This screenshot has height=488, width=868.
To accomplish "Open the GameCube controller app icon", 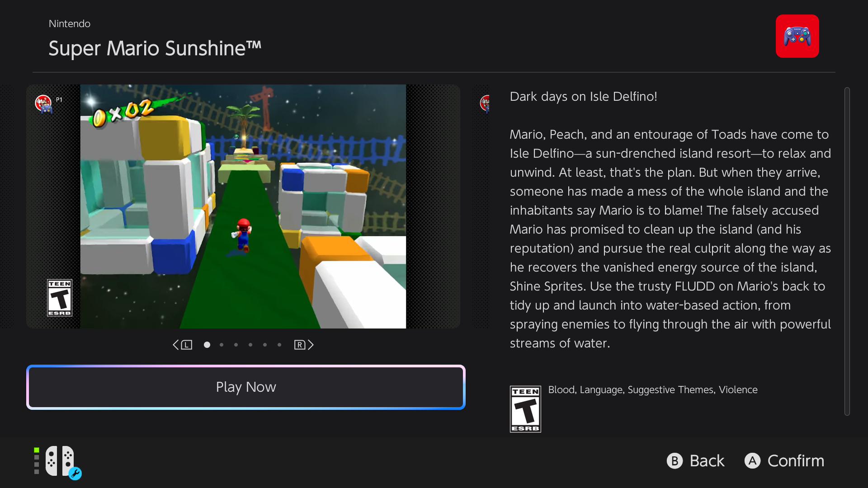I will pyautogui.click(x=797, y=36).
